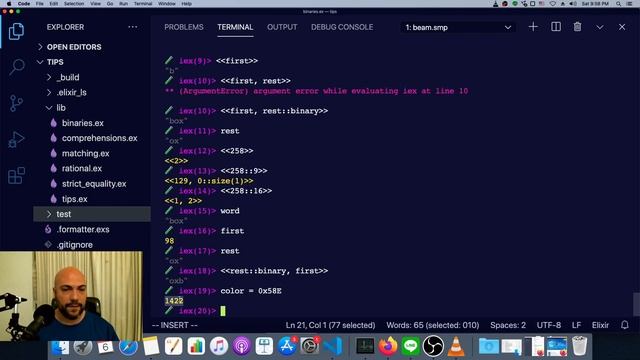Open System Preferences in the Dock
This screenshot has height=360, width=640.
[x=310, y=347]
